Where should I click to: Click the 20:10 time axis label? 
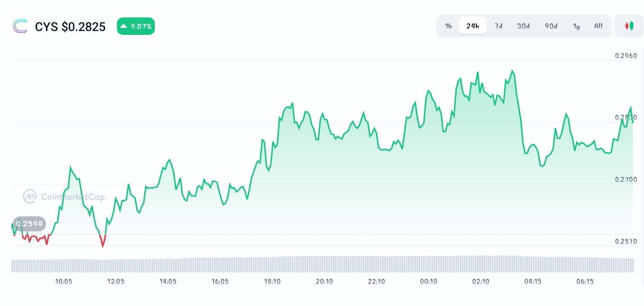[x=324, y=281]
